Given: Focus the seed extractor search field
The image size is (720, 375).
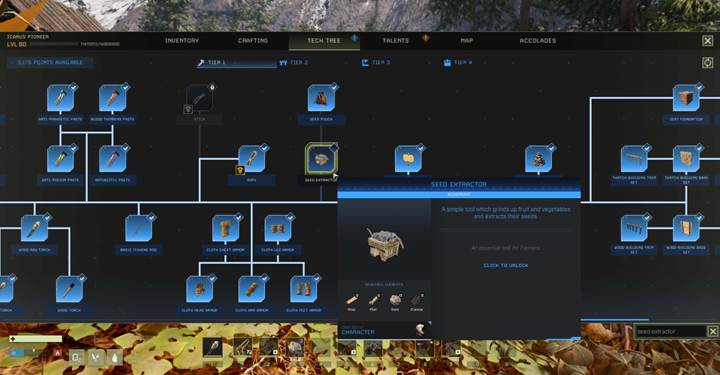Looking at the screenshot, I should coord(670,331).
